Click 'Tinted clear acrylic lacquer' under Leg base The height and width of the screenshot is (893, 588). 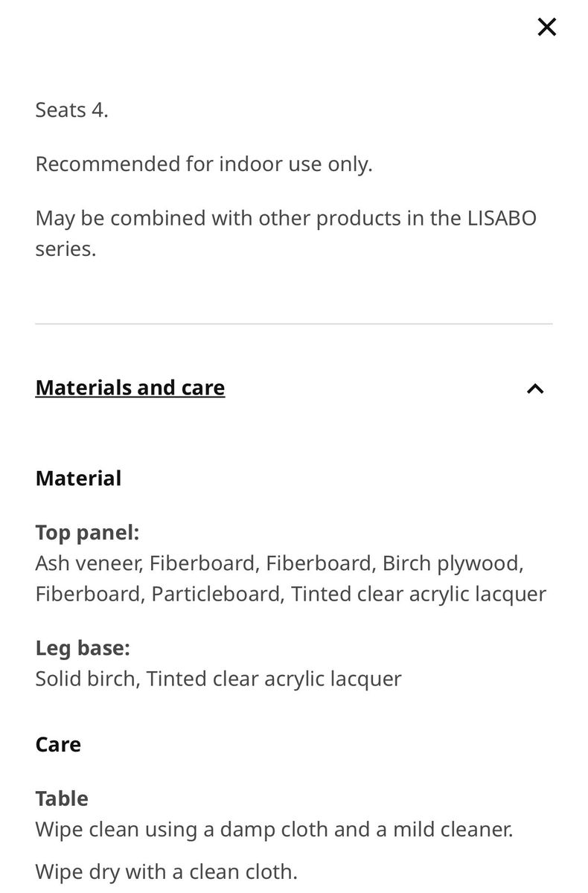(274, 679)
